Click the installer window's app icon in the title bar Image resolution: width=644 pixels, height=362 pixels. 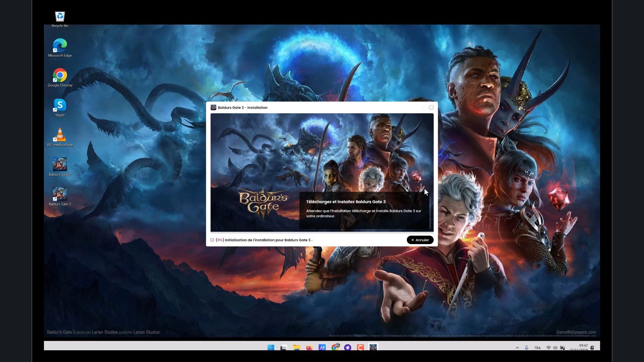[213, 108]
